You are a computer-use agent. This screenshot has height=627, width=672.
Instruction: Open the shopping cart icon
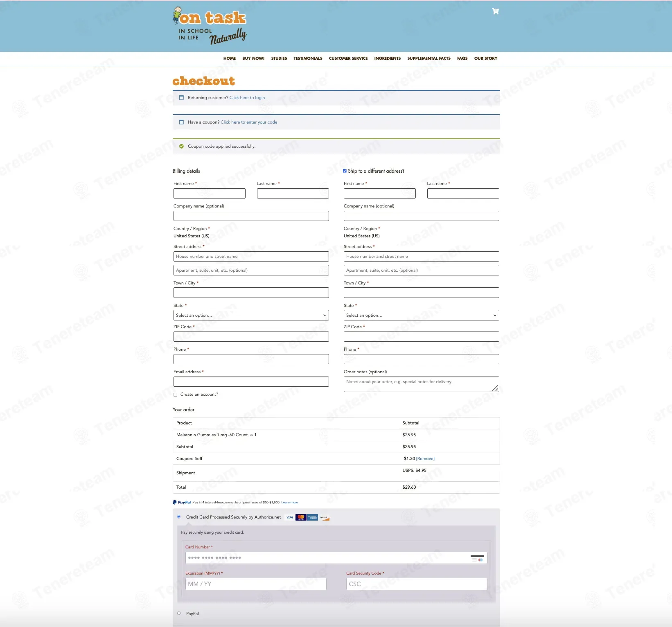pos(495,11)
